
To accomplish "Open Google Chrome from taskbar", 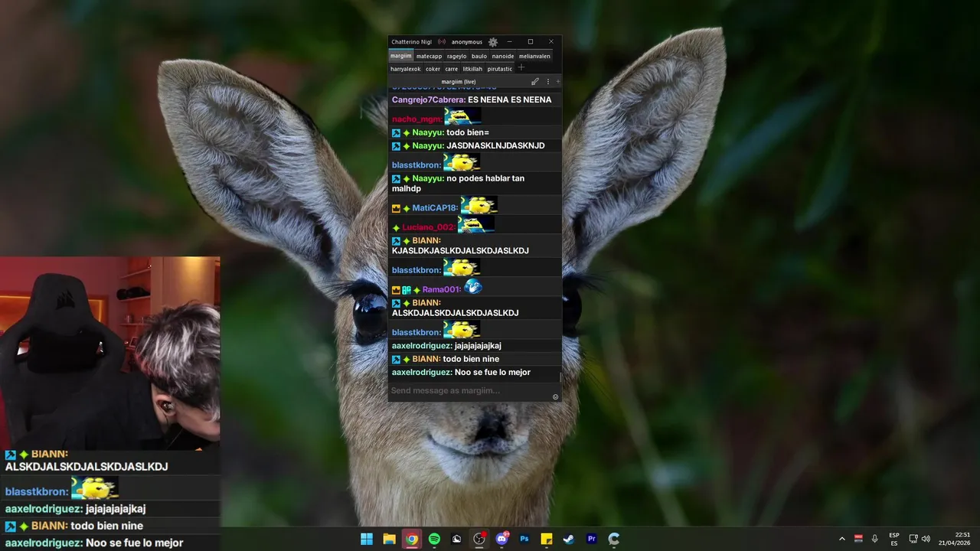I will 412,539.
